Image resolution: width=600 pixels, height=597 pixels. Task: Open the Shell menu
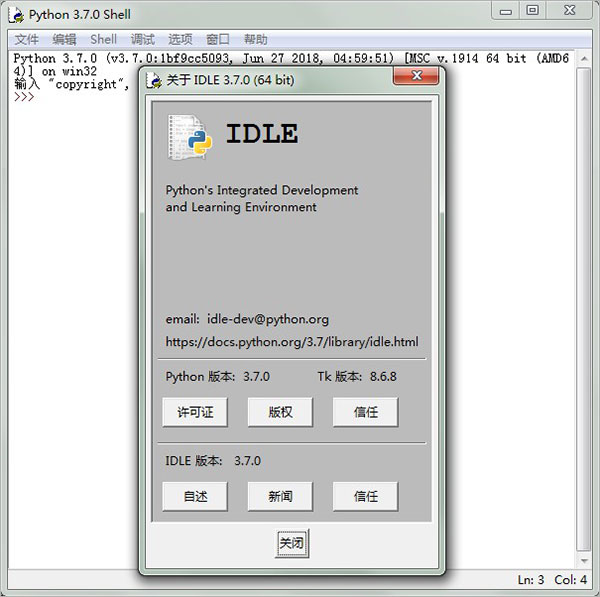[103, 39]
